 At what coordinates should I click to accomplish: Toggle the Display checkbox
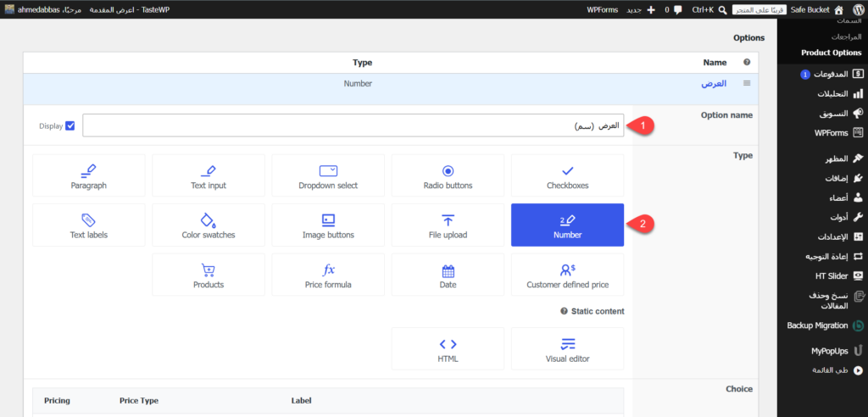[70, 125]
